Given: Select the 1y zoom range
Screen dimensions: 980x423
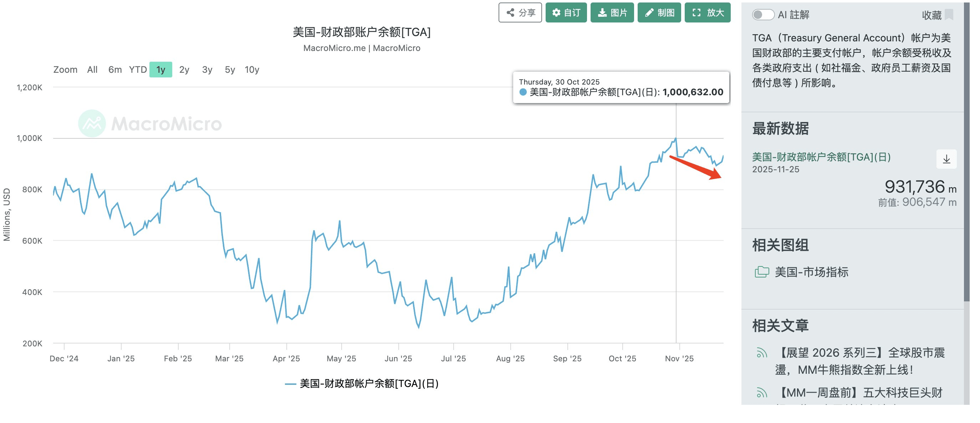Looking at the screenshot, I should (x=160, y=70).
